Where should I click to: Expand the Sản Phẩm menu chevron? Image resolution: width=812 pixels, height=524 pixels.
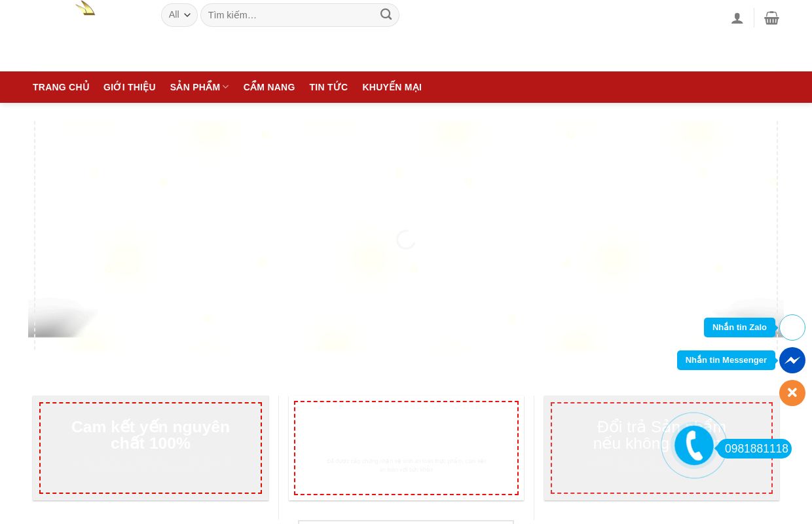tap(226, 87)
